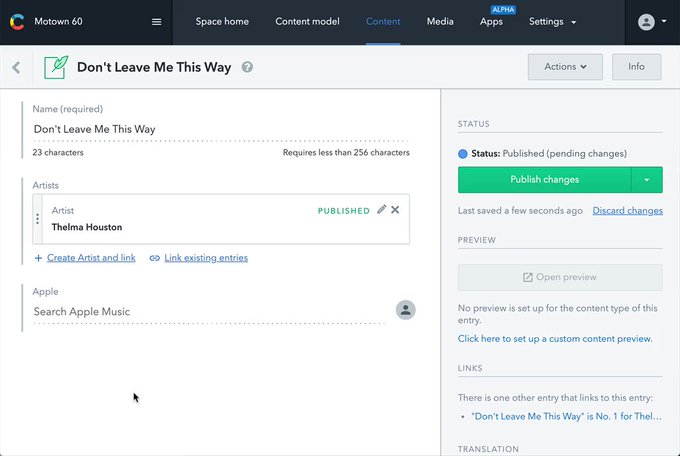Screen dimensions: 680x456
Task: Focus the Name input field
Action: point(221,129)
